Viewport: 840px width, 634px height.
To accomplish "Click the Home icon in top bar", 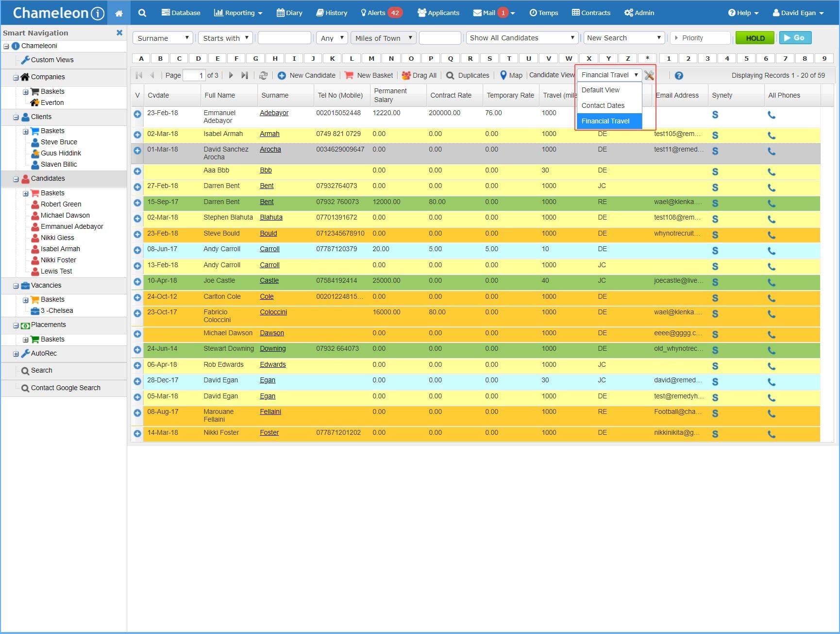I will pos(118,13).
